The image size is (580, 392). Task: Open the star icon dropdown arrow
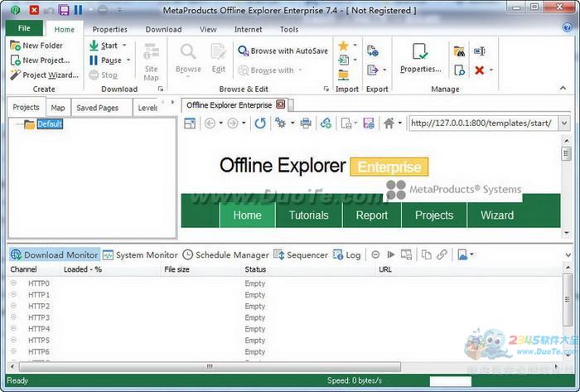(355, 45)
